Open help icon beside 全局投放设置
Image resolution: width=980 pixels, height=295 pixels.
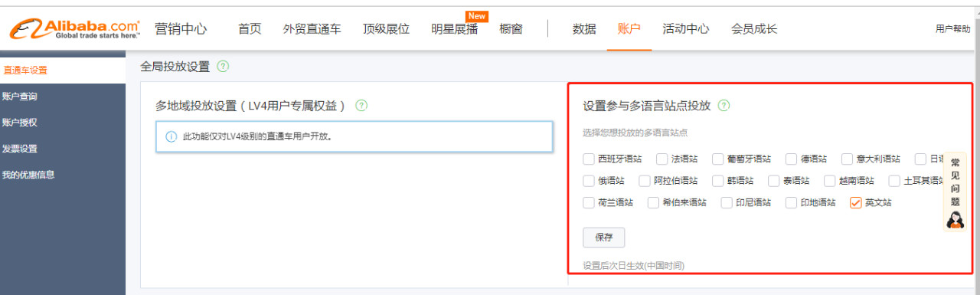(223, 67)
